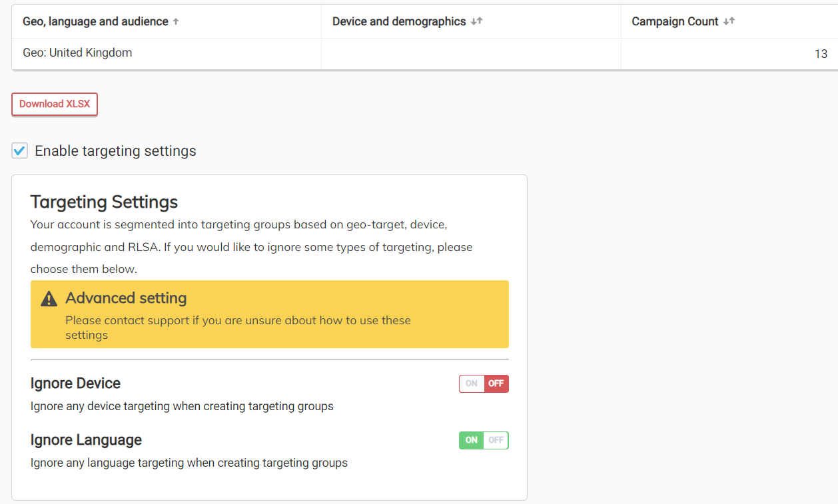
Task: Sort by the Campaign Count column header
Action: point(675,21)
